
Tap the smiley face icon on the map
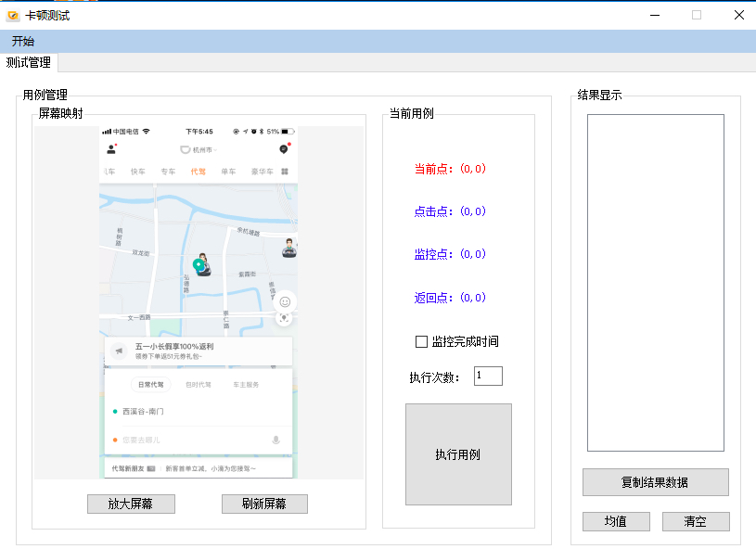tap(285, 300)
